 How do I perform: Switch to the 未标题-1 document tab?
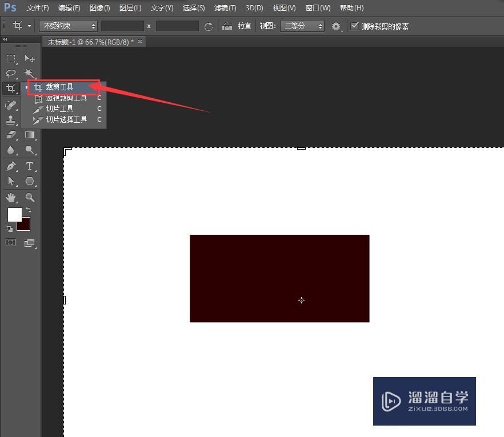pyautogui.click(x=91, y=42)
